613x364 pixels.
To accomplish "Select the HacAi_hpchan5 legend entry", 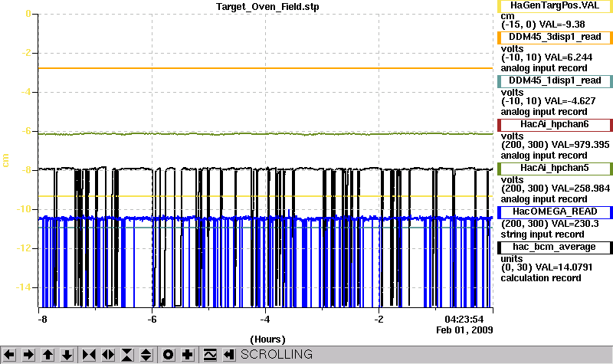I will (554, 169).
